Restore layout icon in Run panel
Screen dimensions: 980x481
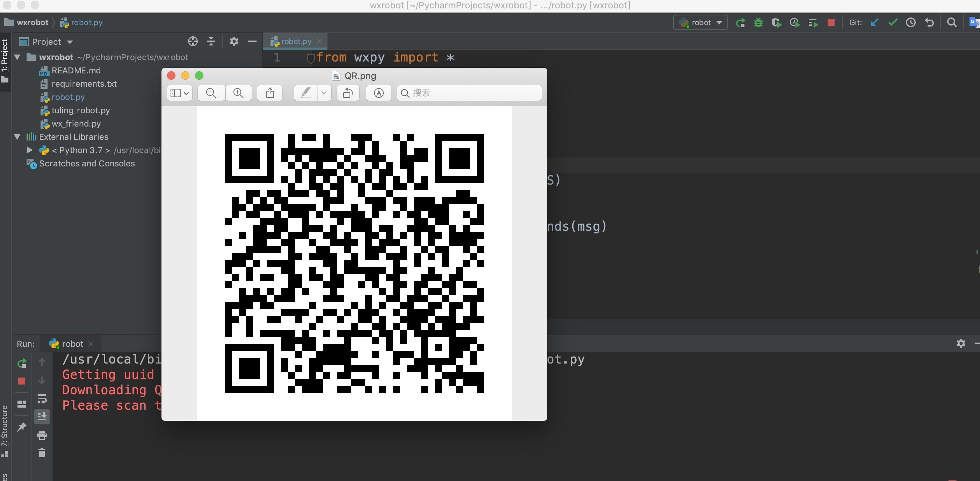(x=22, y=404)
